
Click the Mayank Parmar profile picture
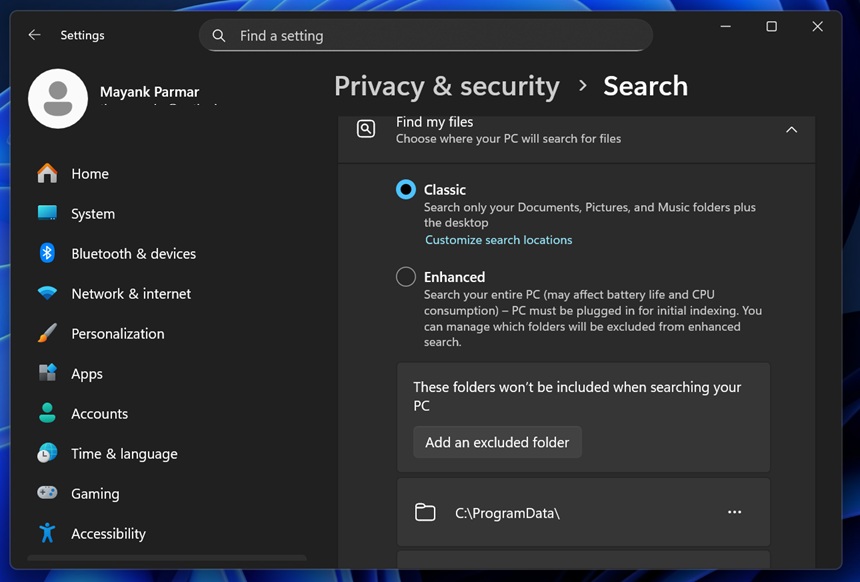[x=57, y=98]
